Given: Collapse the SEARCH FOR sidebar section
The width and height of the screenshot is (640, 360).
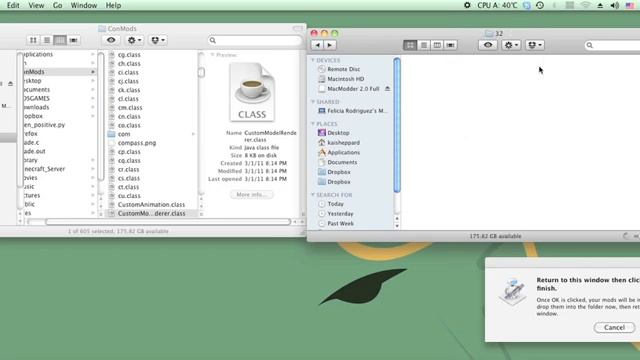Looking at the screenshot, I should point(313,195).
